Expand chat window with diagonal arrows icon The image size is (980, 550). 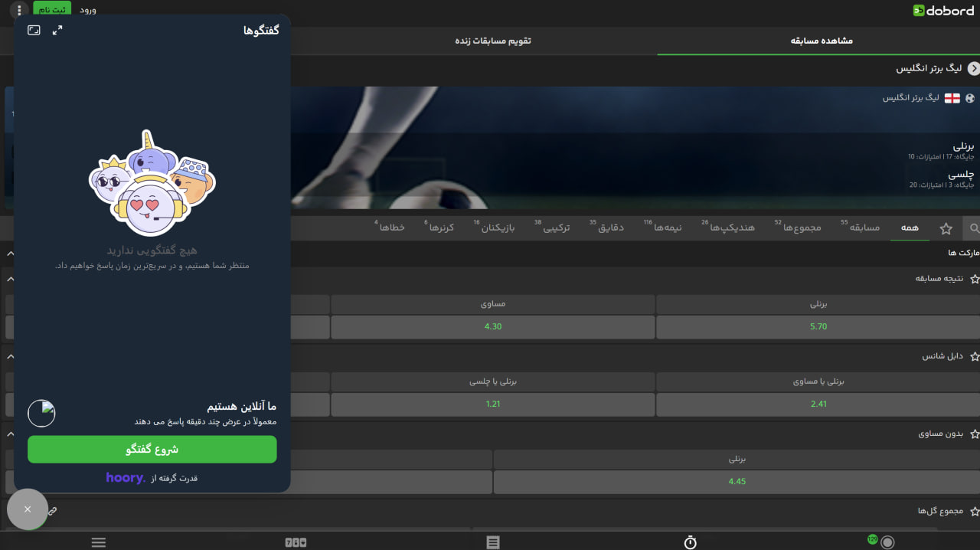pyautogui.click(x=57, y=30)
